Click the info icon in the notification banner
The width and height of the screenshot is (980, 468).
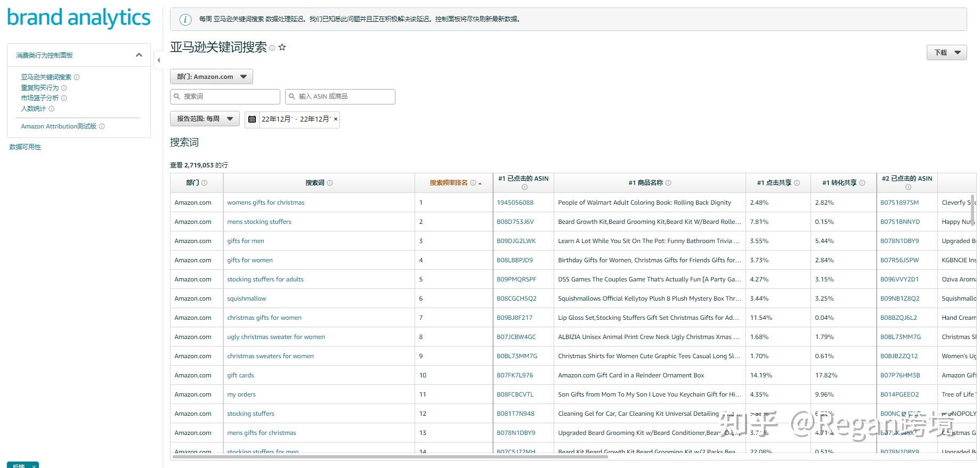pyautogui.click(x=185, y=20)
